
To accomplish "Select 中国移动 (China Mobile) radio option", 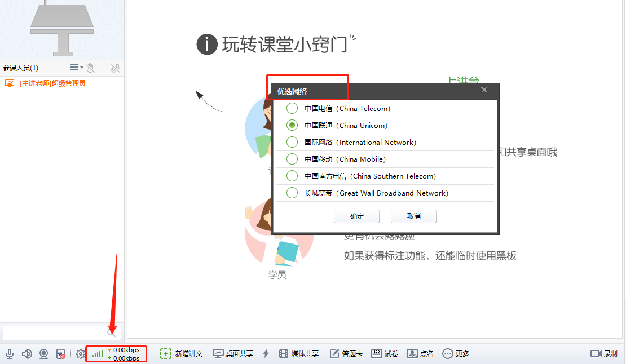I will click(x=292, y=159).
